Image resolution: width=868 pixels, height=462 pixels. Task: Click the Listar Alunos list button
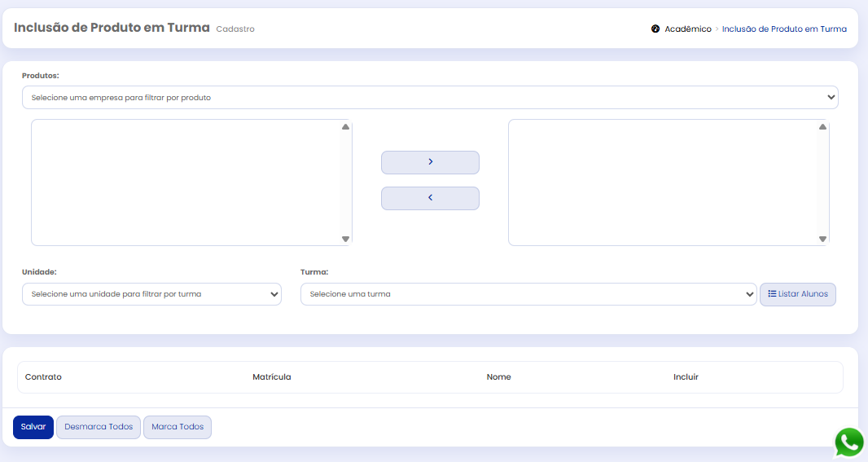(x=797, y=294)
